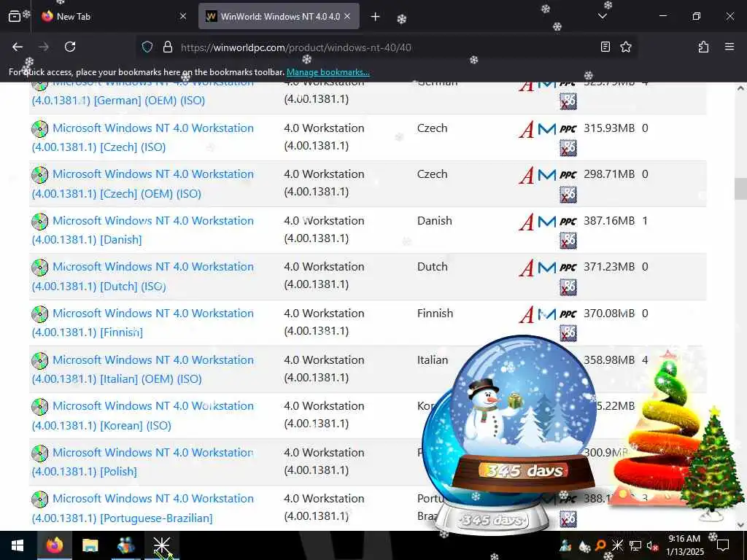Click the taskbar clock showing 9:16 AM
Image resolution: width=747 pixels, height=560 pixels.
pyautogui.click(x=684, y=545)
